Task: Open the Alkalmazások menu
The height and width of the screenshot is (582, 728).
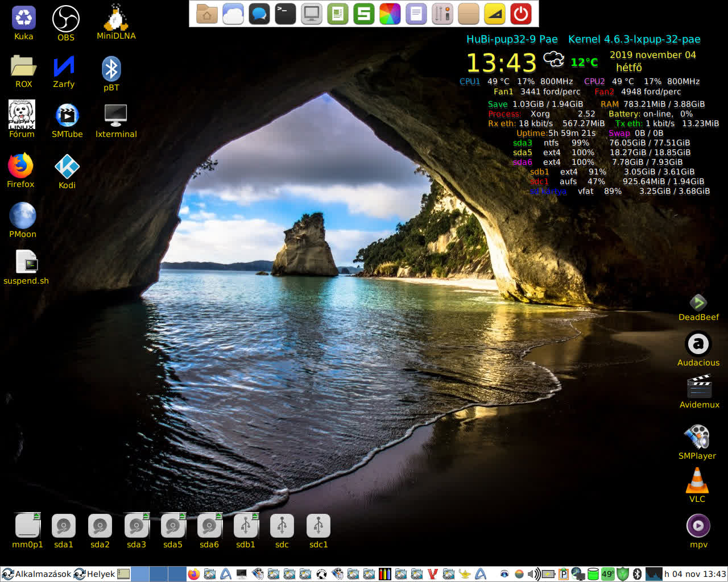Action: tap(36, 574)
